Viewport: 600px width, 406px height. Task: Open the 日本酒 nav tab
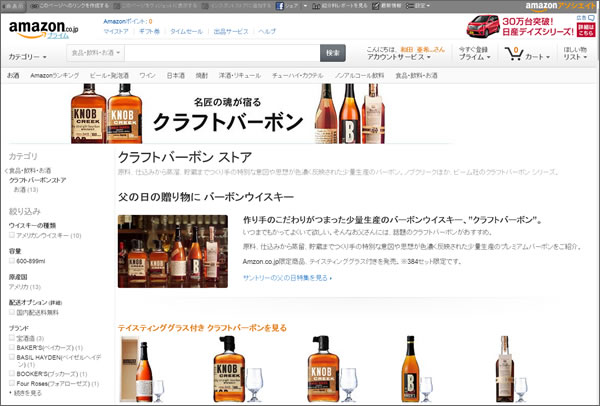176,75
